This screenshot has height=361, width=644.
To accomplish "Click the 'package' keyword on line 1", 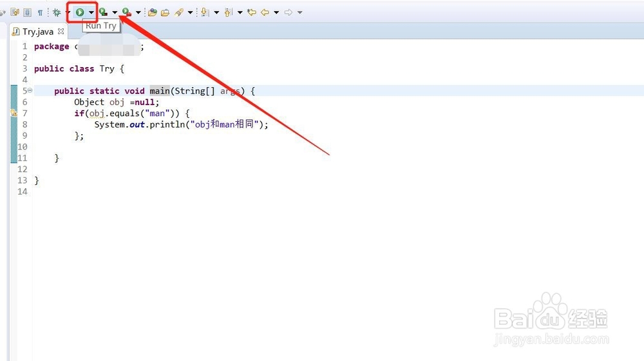I will click(x=52, y=46).
